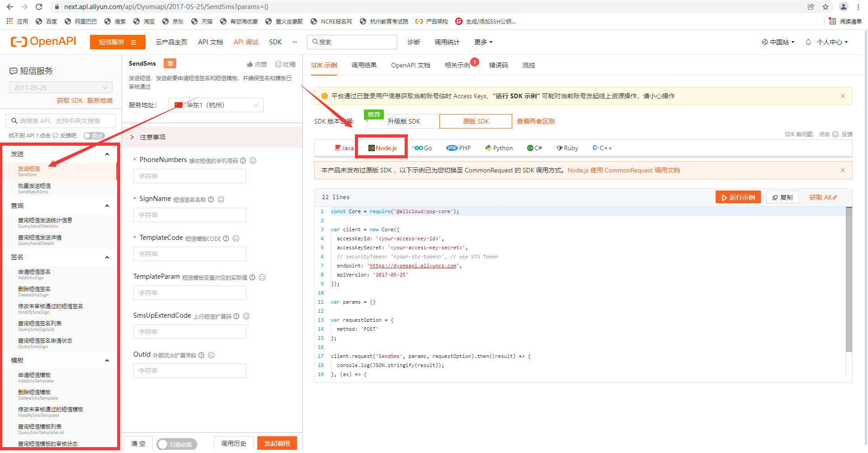The image size is (868, 453).
Task: Select the Java SDK language
Action: [x=344, y=148]
